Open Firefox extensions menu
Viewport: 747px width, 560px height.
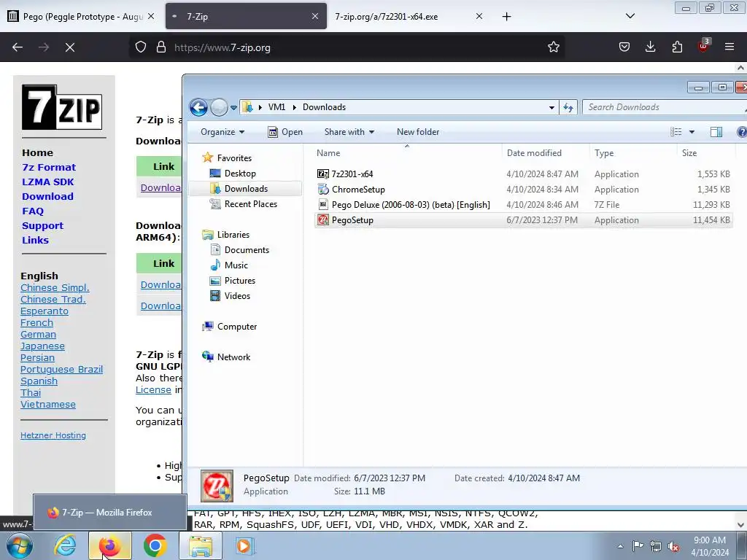677,47
